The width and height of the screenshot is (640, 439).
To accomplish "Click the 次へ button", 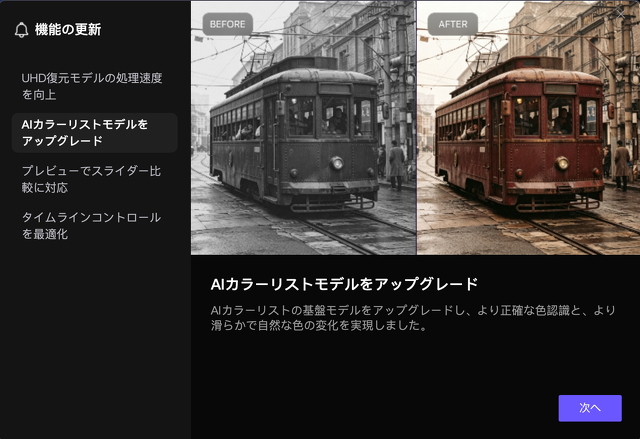I will pos(590,408).
